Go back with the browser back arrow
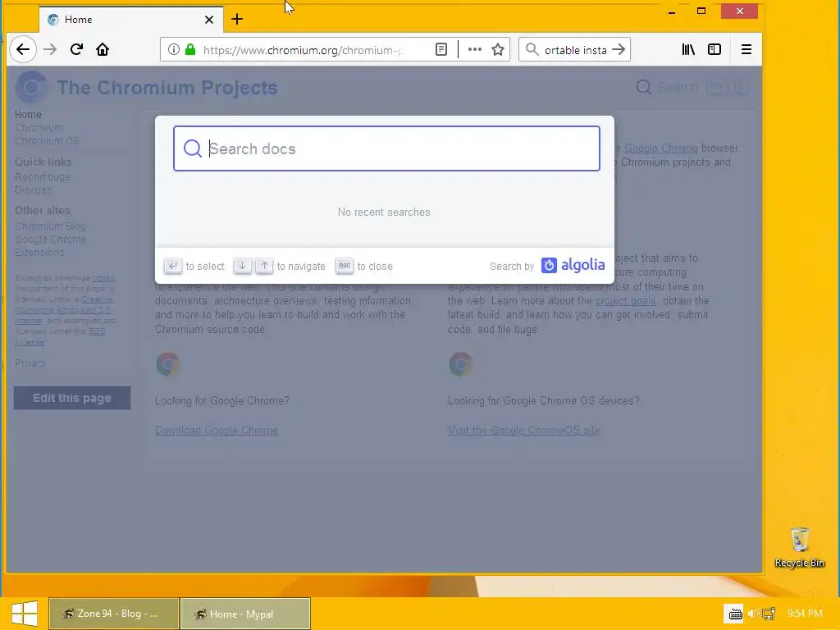This screenshot has width=840, height=630. [22, 49]
